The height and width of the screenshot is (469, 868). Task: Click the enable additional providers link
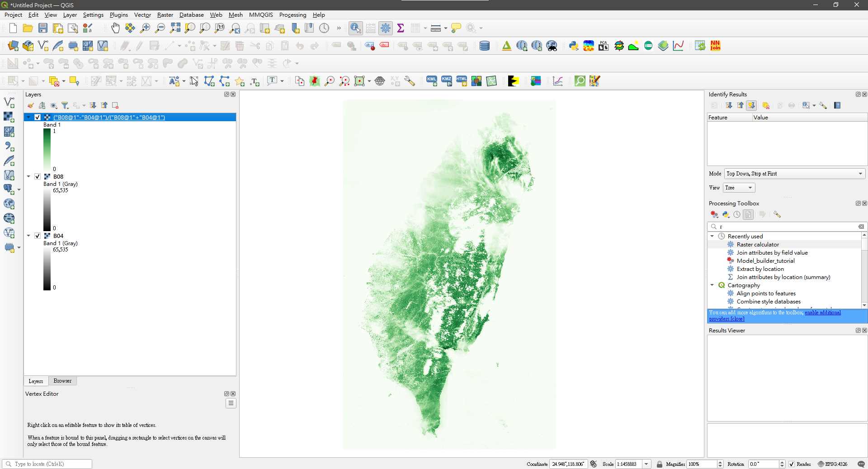(x=823, y=313)
